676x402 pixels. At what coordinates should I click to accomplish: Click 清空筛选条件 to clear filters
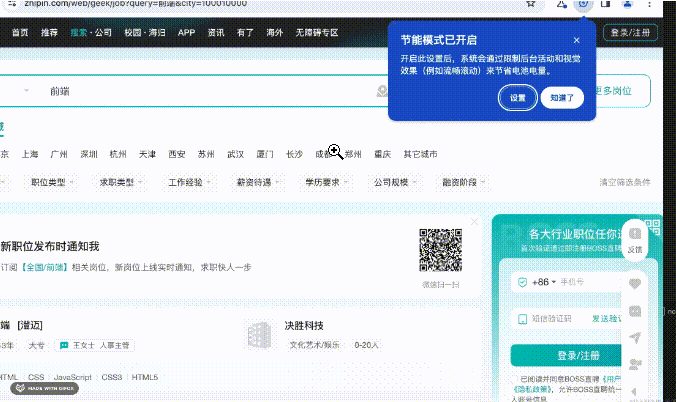[x=625, y=182]
